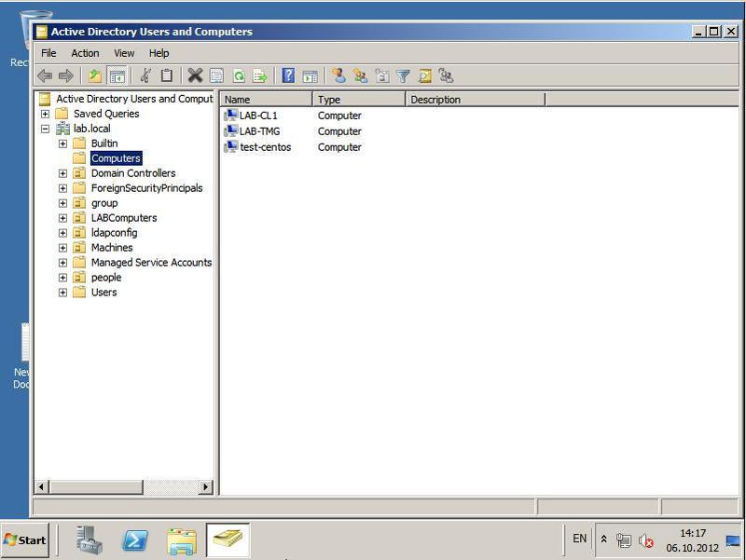This screenshot has height=560, width=746.
Task: Click the Properties icon on the toolbar
Action: [x=216, y=75]
